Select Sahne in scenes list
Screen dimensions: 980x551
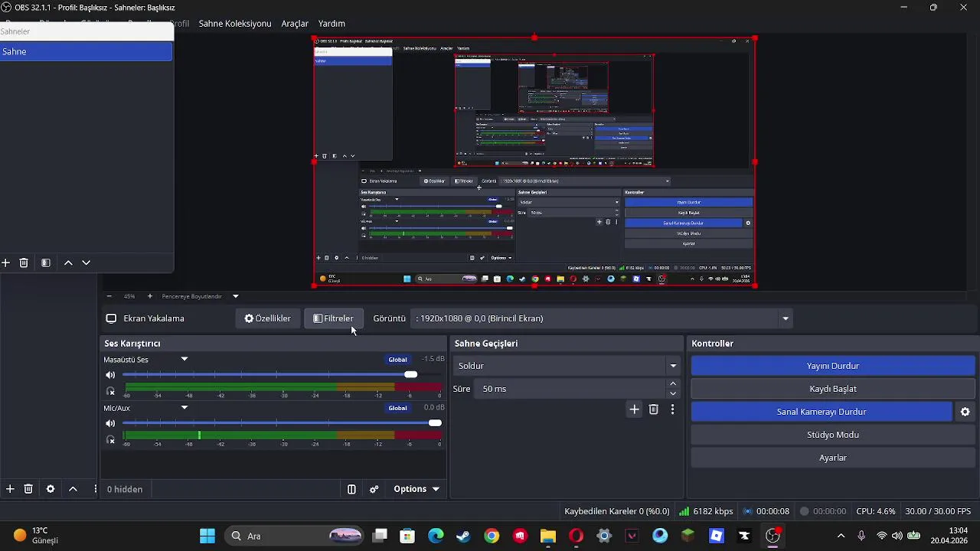[86, 51]
